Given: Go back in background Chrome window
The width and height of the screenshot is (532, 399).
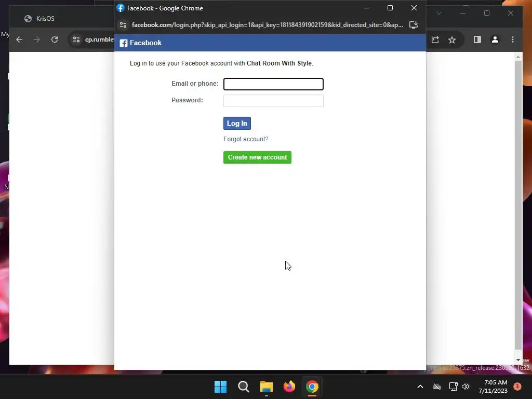Looking at the screenshot, I should click(19, 39).
